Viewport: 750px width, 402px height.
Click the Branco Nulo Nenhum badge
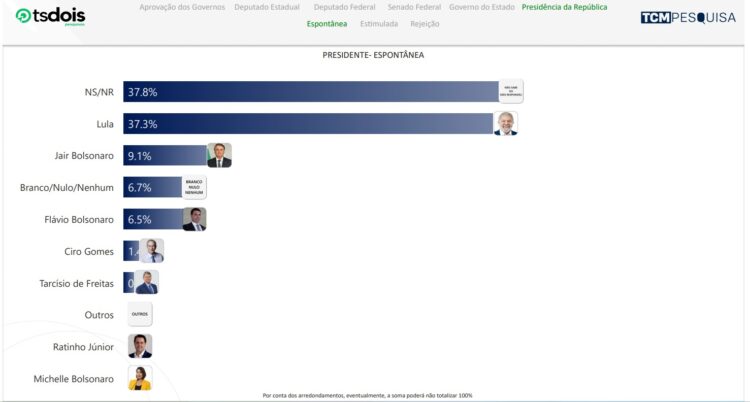194,187
